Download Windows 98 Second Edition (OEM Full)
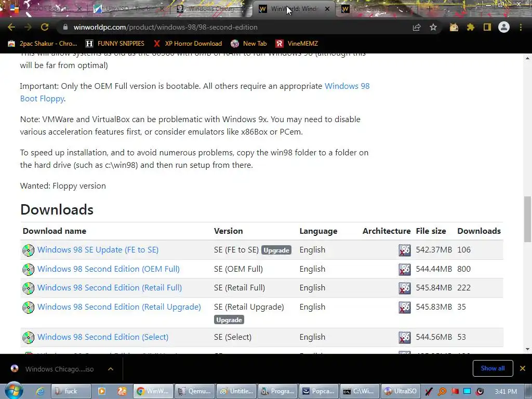532x399 pixels. pos(108,269)
